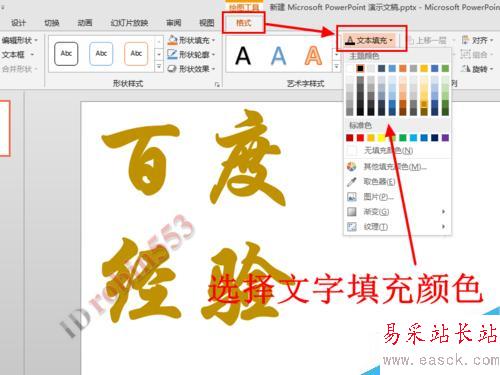Screen dimensions: 500x375
Task: Pick the white theme color swatch
Action: 350,69
